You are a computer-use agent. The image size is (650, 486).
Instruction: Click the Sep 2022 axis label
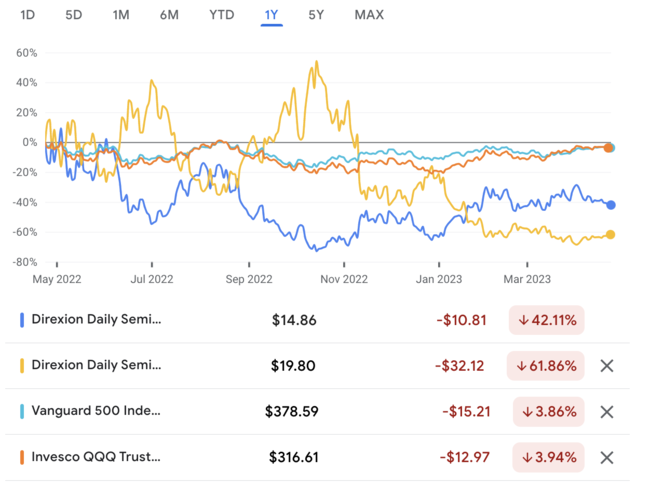249,279
